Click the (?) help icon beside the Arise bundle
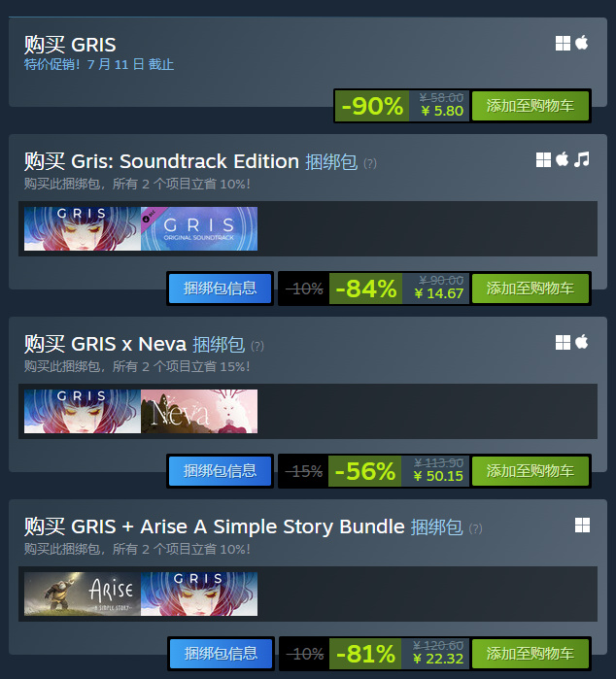 tap(475, 528)
